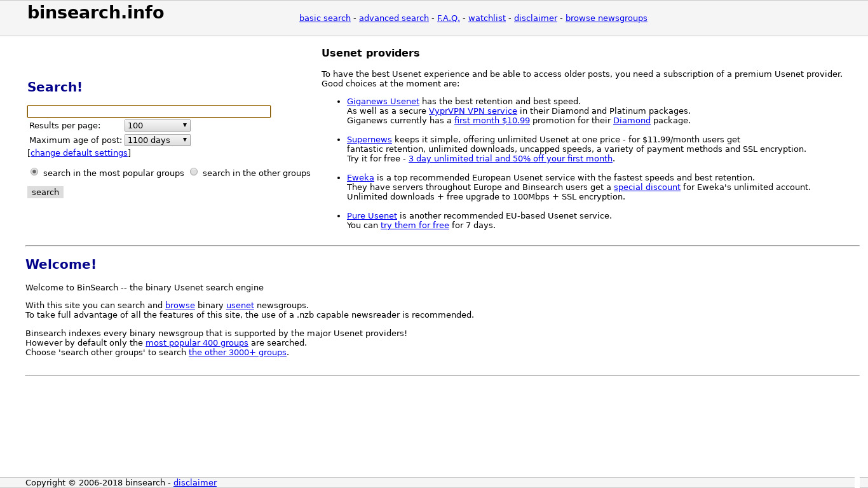This screenshot has width=868, height=488.
Task: Open advanced search in top navigation
Action: coord(394,18)
